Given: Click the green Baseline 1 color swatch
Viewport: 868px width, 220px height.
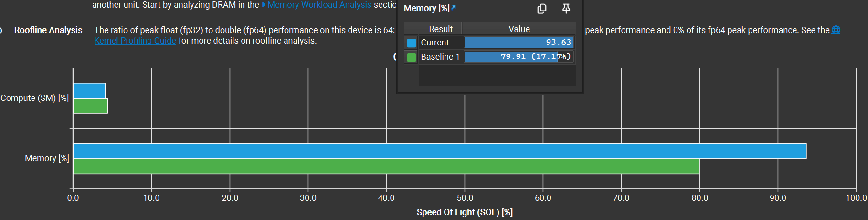Looking at the screenshot, I should click(412, 57).
